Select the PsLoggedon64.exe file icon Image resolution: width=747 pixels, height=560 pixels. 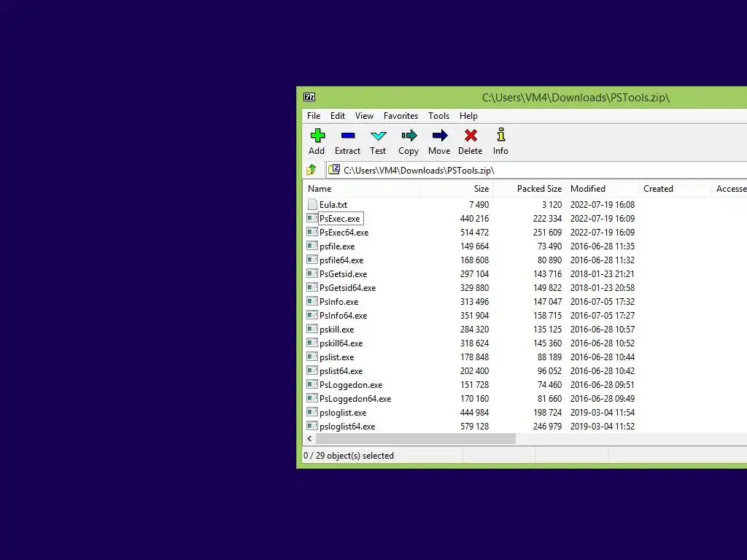coord(312,397)
